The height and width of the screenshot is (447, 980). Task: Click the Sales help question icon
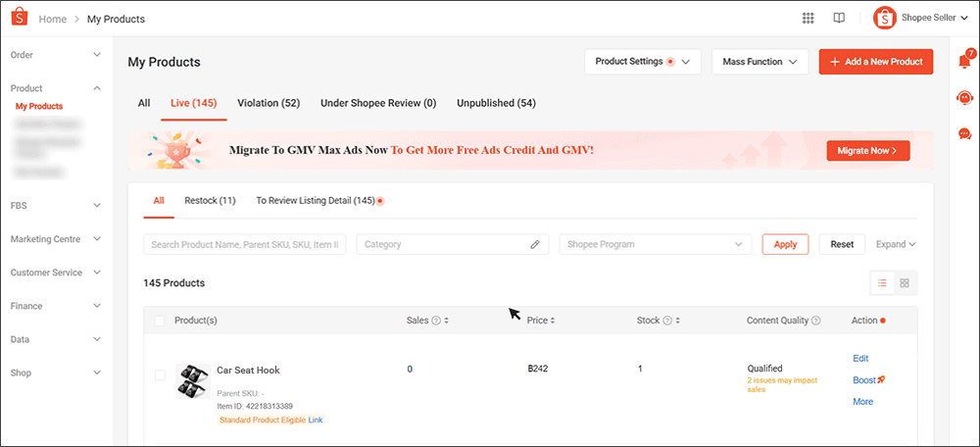436,321
